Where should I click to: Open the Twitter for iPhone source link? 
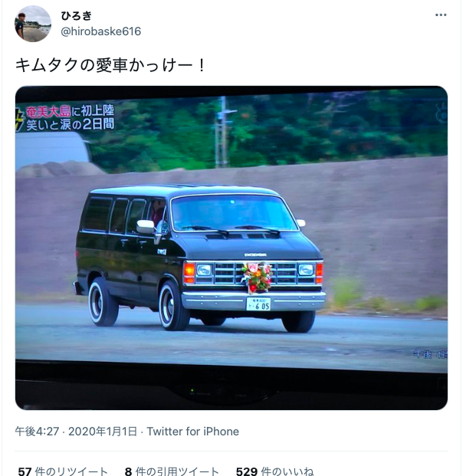click(193, 432)
